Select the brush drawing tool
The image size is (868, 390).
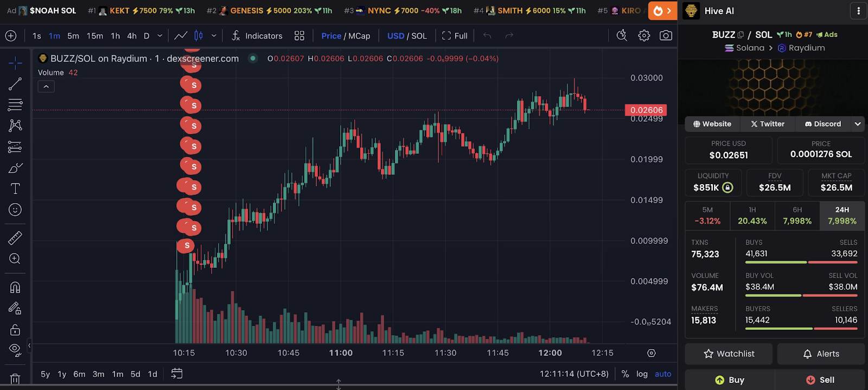click(x=15, y=168)
